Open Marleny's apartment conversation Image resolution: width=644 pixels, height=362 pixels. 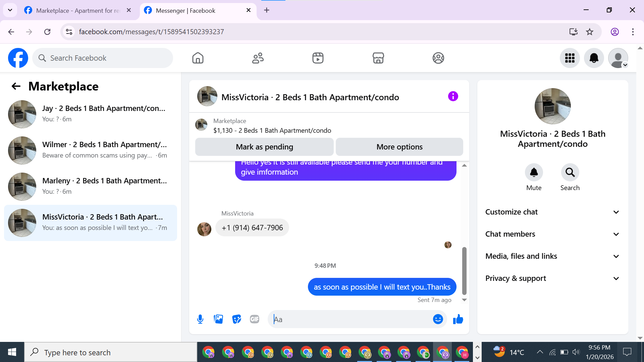coord(91,187)
